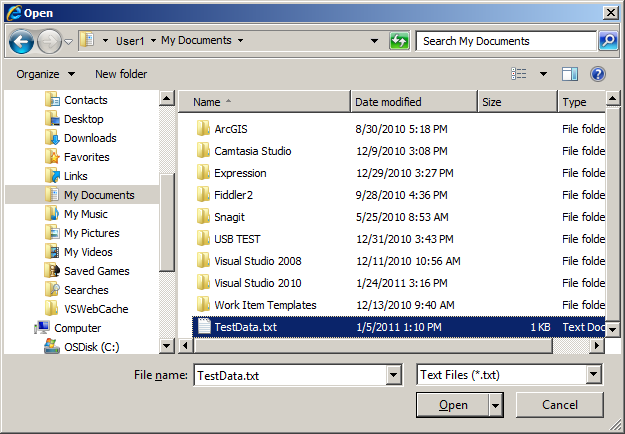Select Favorites in navigation pane

coord(77,157)
